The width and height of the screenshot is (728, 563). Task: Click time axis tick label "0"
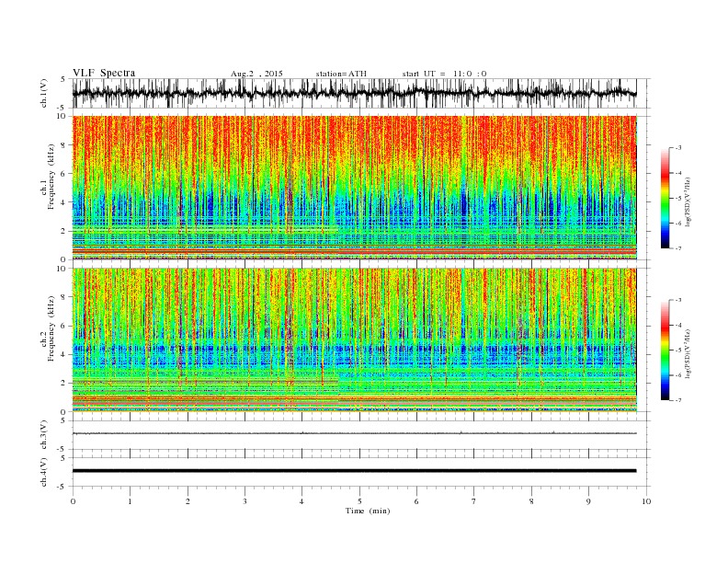[x=73, y=501]
